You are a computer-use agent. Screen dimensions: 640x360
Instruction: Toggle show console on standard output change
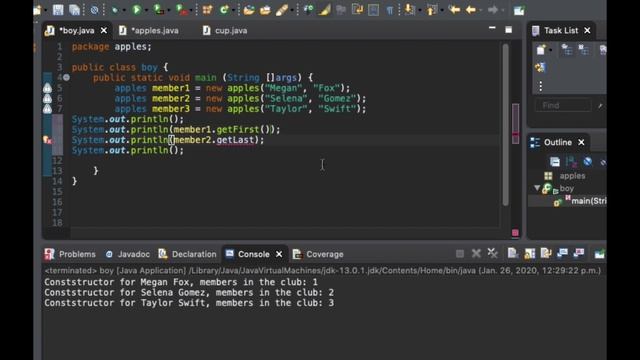pos(562,254)
